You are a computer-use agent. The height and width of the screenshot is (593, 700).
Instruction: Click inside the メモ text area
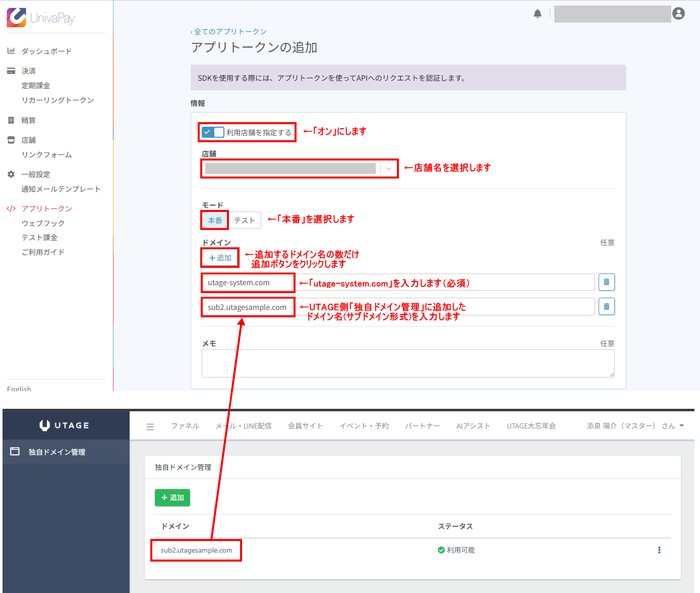click(407, 363)
